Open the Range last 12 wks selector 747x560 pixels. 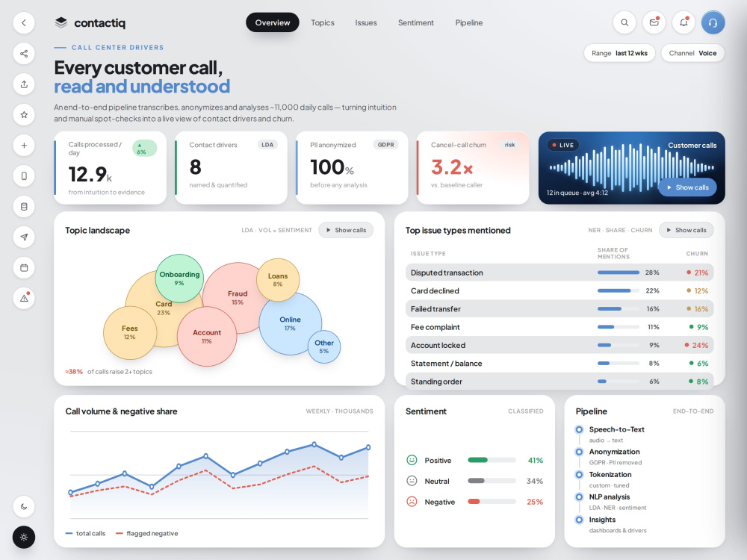pyautogui.click(x=619, y=53)
